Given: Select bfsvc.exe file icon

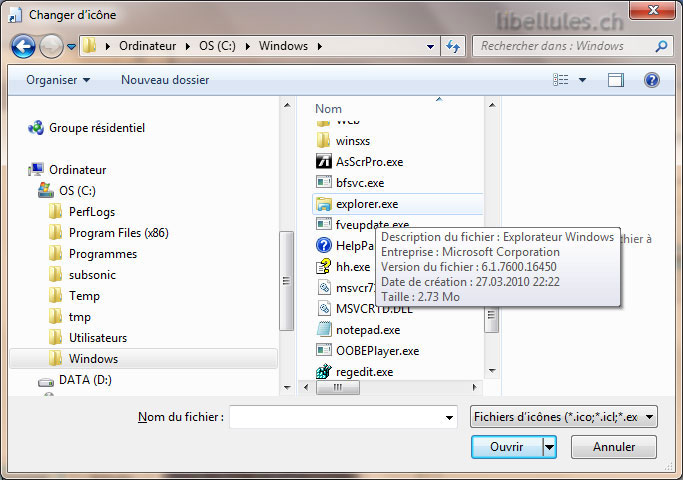Looking at the screenshot, I should (x=324, y=182).
